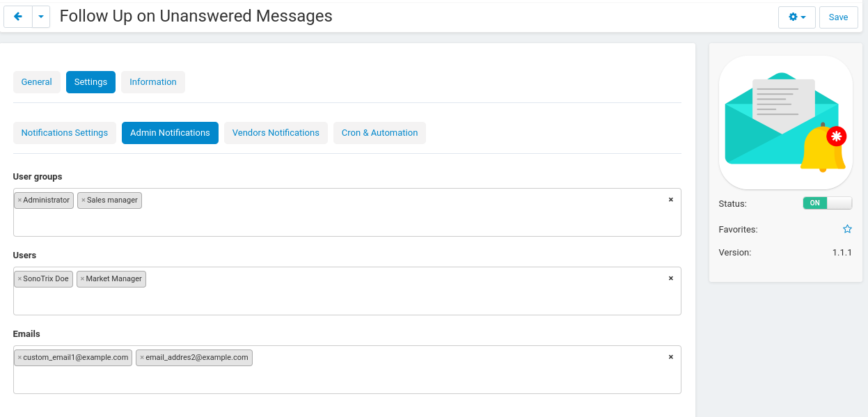
Task: Remove the Market Manager tag from Users
Action: 82,279
